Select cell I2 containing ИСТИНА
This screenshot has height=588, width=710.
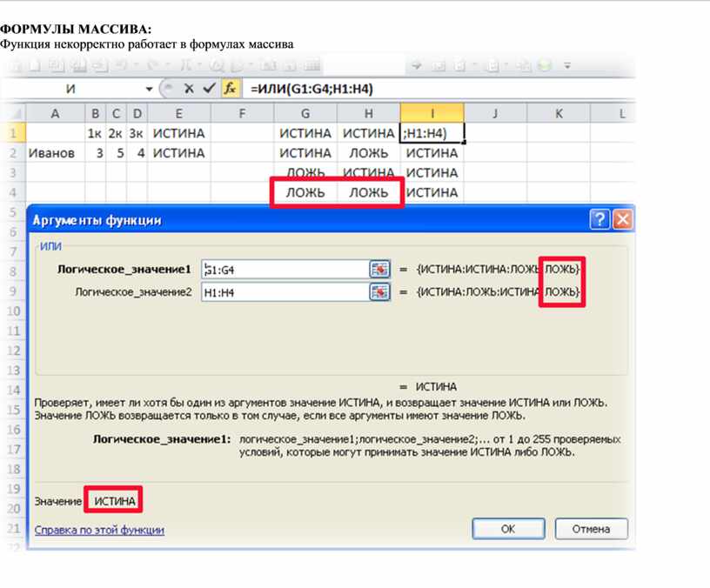coord(432,153)
